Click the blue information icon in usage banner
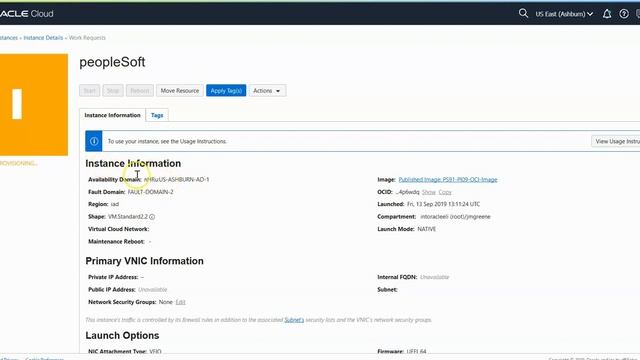Viewport: 640px width, 360px height. tap(94, 141)
